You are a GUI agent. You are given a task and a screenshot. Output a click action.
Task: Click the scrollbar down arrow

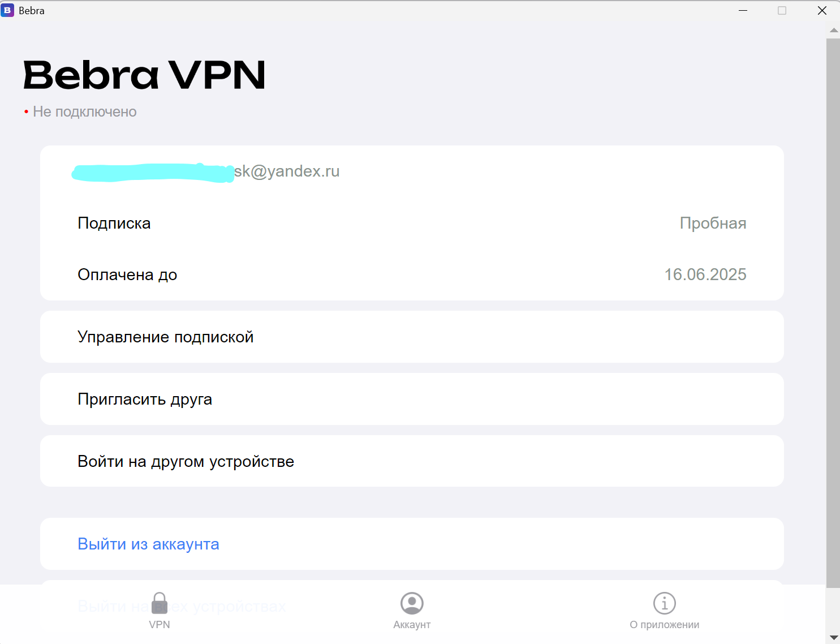[833, 637]
